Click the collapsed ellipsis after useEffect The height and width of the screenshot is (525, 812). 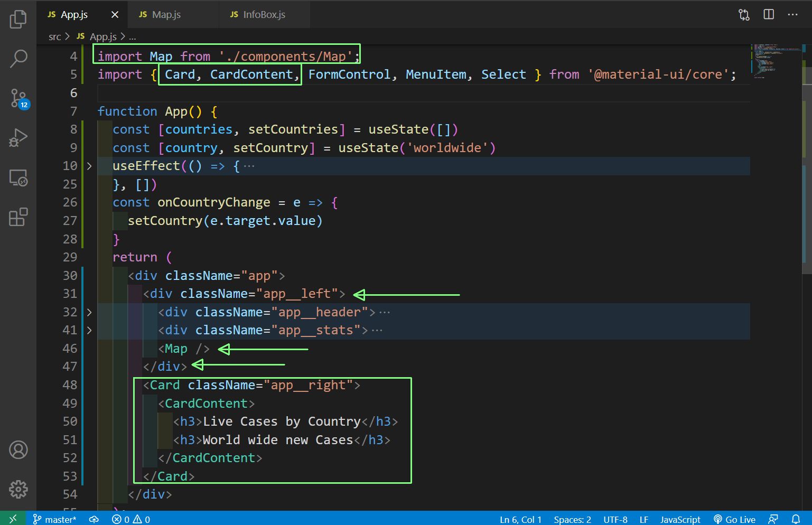(x=249, y=166)
